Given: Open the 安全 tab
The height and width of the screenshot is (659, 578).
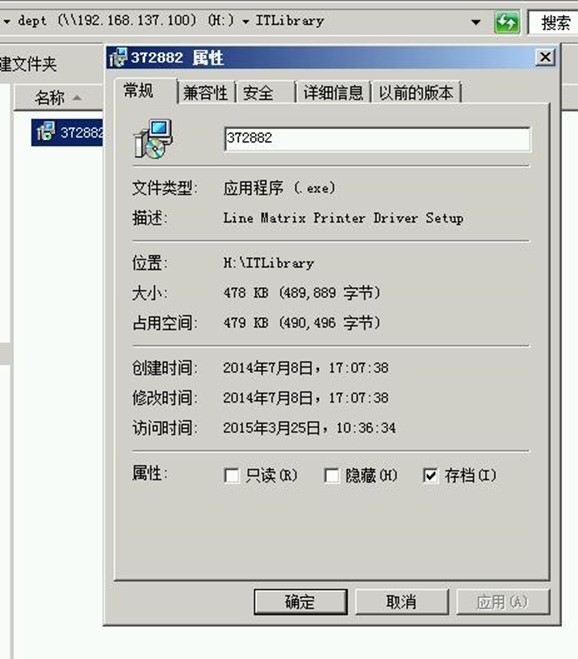Looking at the screenshot, I should point(265,93).
